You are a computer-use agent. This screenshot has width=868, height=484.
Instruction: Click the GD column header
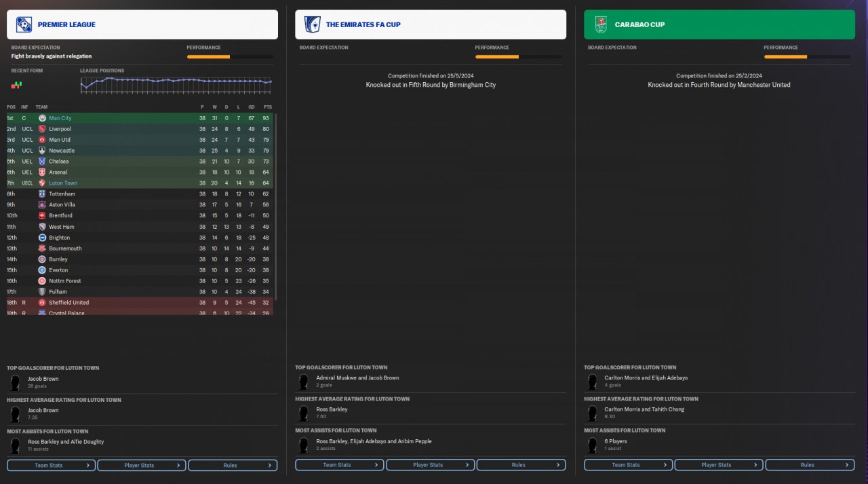[x=251, y=107]
